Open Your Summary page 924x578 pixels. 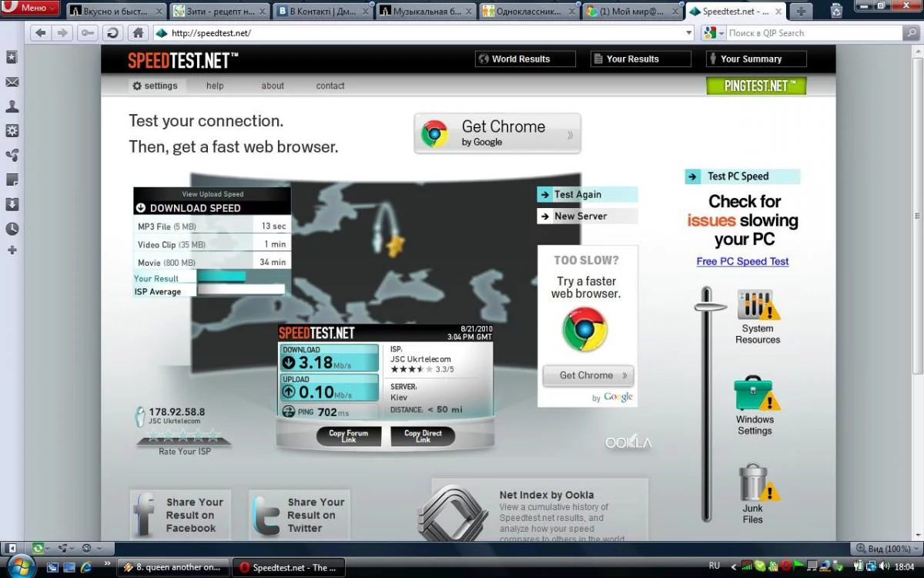coord(756,59)
